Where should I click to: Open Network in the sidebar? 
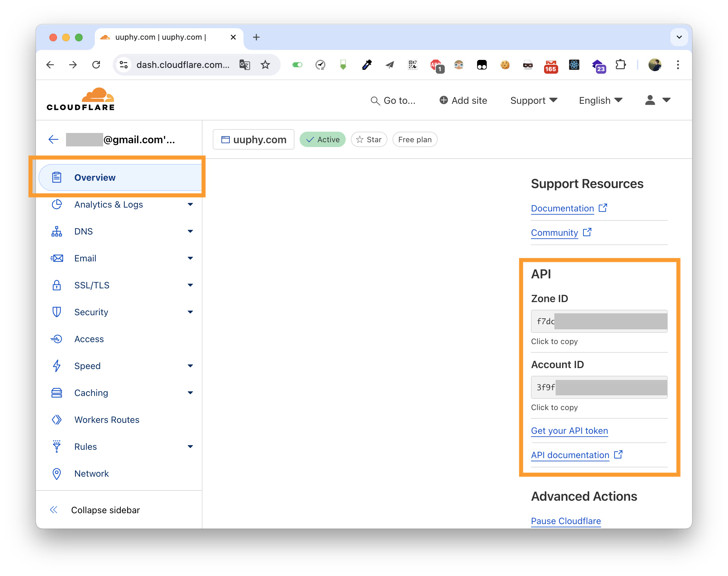click(91, 474)
